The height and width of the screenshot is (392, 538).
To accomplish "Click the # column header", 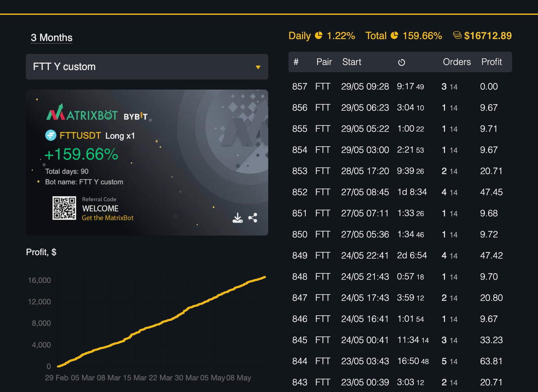I will [296, 62].
